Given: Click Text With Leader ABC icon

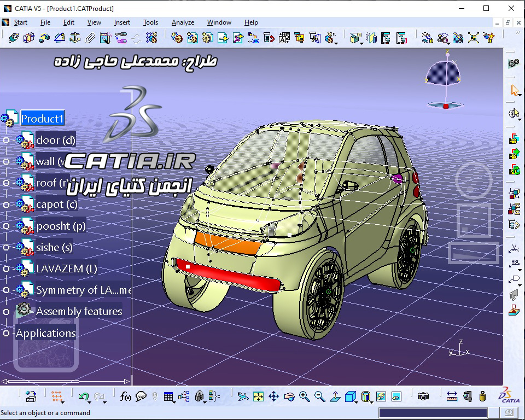Looking at the screenshot, I should [x=514, y=264].
